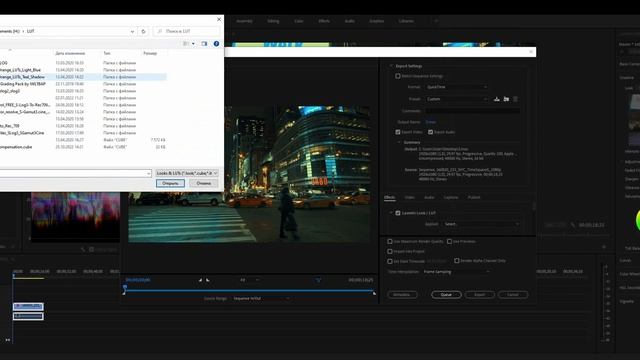Open the Format QuickTime dropdown
Viewport: 640px width, 360px height.
point(457,87)
